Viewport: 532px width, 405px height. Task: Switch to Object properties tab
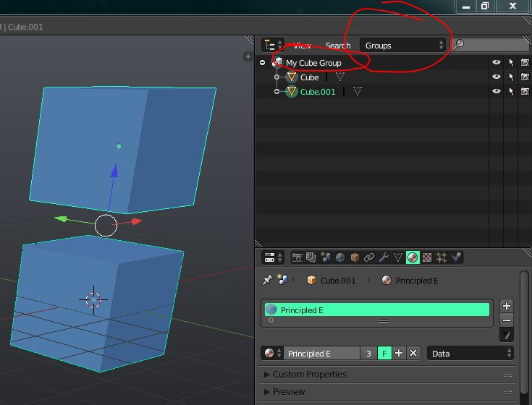coord(355,258)
